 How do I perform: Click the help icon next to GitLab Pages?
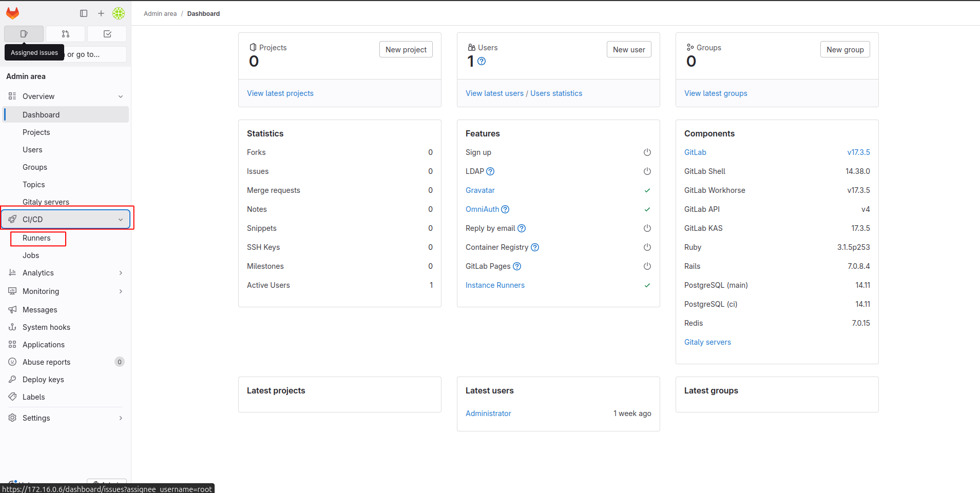pyautogui.click(x=517, y=266)
